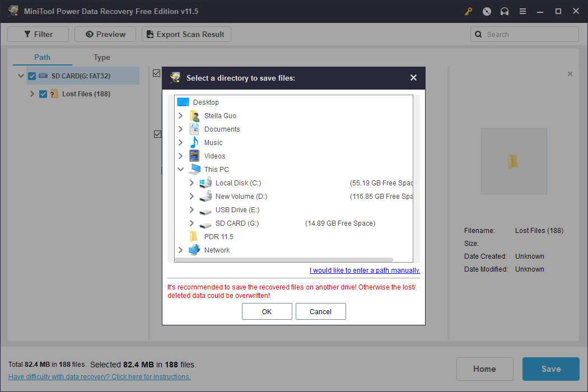This screenshot has height=392, width=588.
Task: Click the SD CARD (G:) drive icon in dialog
Action: click(206, 225)
